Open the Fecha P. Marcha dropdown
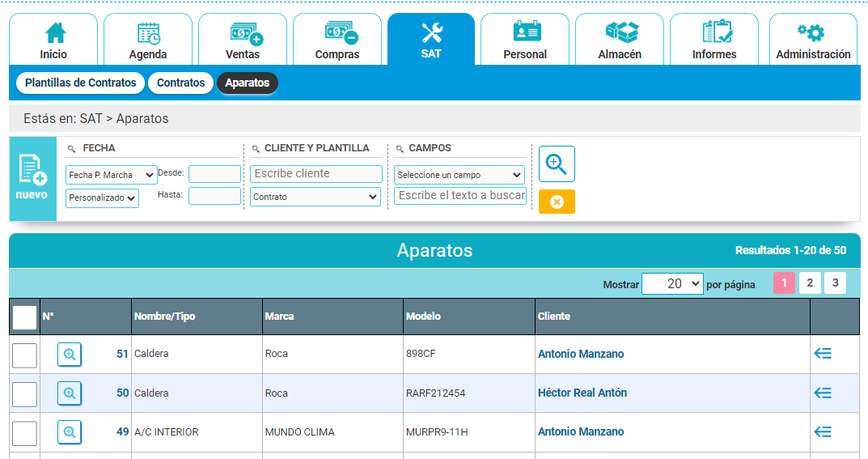 coord(112,175)
